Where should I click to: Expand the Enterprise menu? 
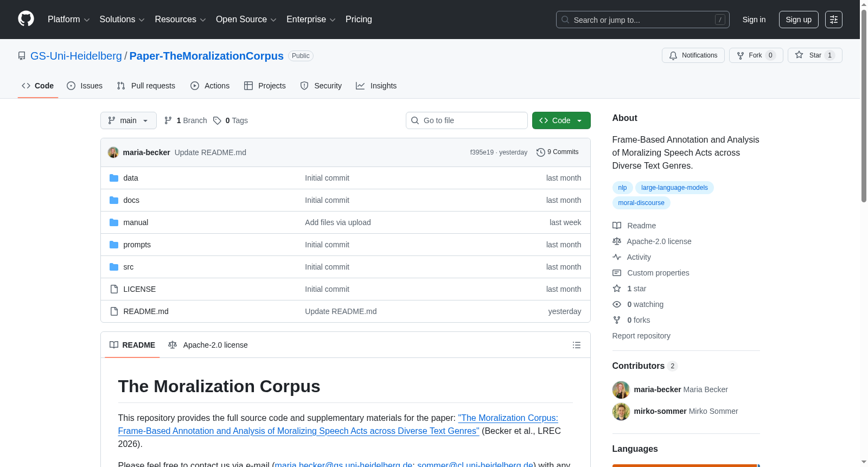pos(311,20)
